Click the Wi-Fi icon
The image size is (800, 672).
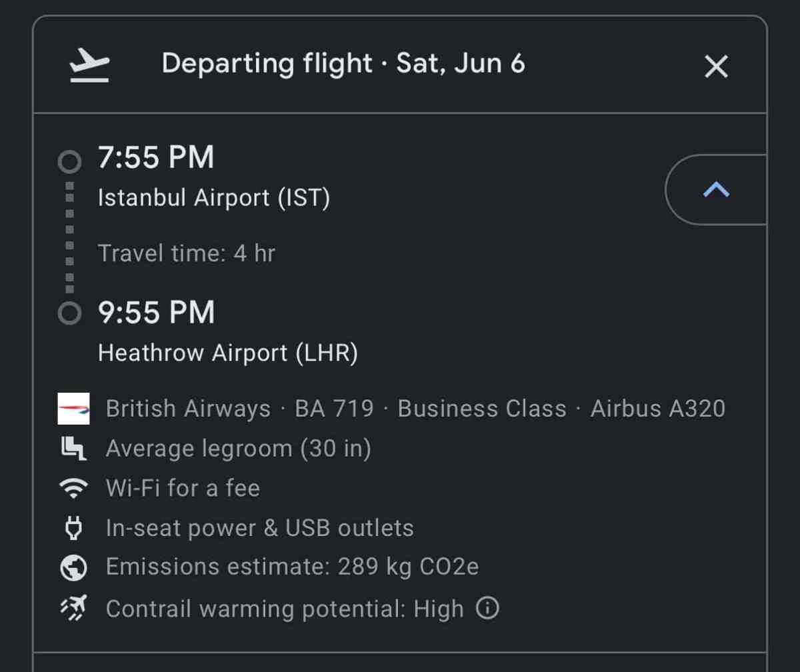click(x=73, y=489)
